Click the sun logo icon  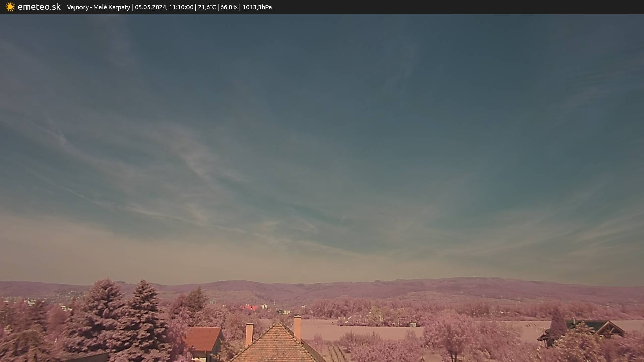[x=10, y=7]
